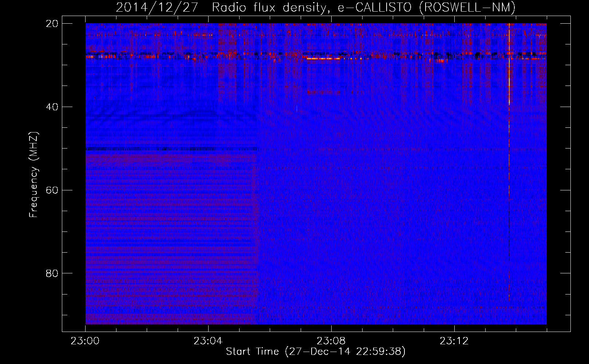Click the 60 MHz frequency tick label
This screenshot has height=364, width=589.
click(52, 190)
